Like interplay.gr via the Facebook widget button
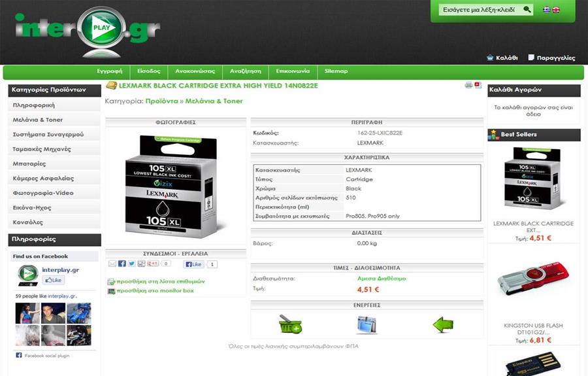The height and width of the screenshot is (376, 588). (x=54, y=280)
